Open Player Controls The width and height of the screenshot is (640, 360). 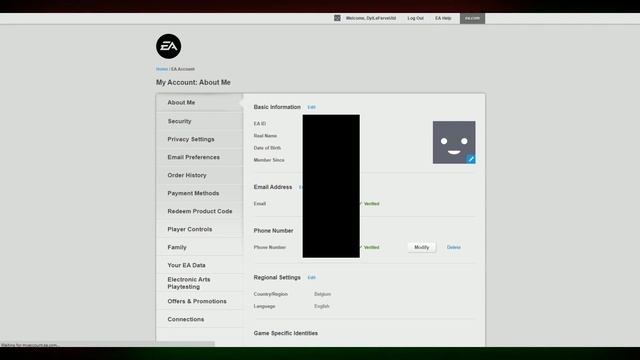tap(199, 229)
